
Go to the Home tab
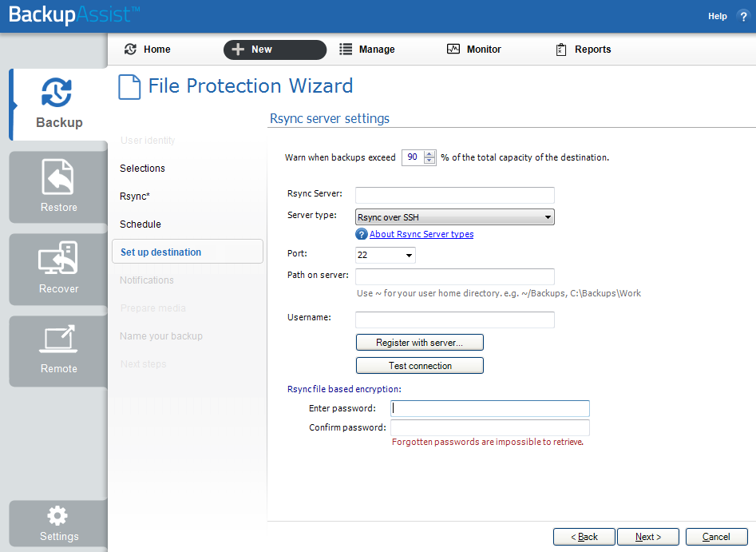[148, 50]
